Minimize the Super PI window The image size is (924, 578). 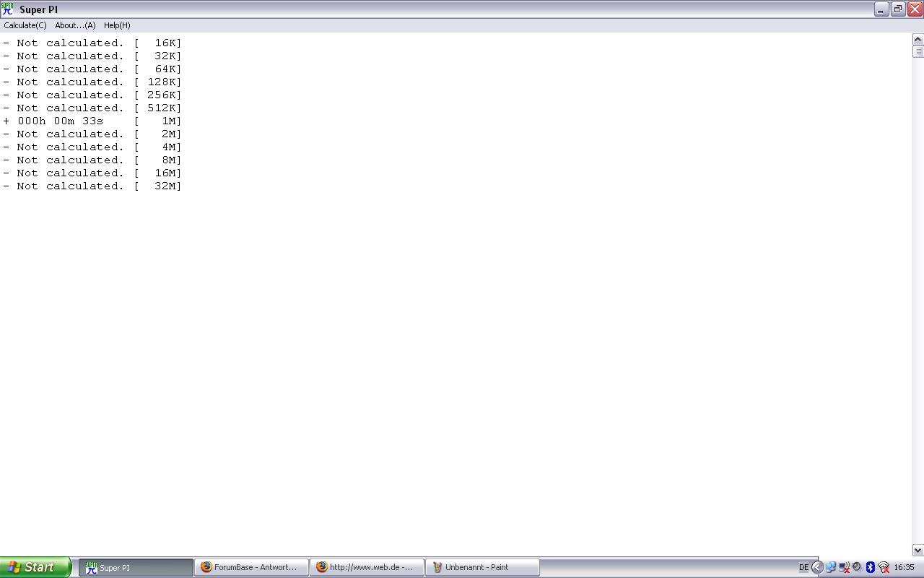pyautogui.click(x=881, y=9)
